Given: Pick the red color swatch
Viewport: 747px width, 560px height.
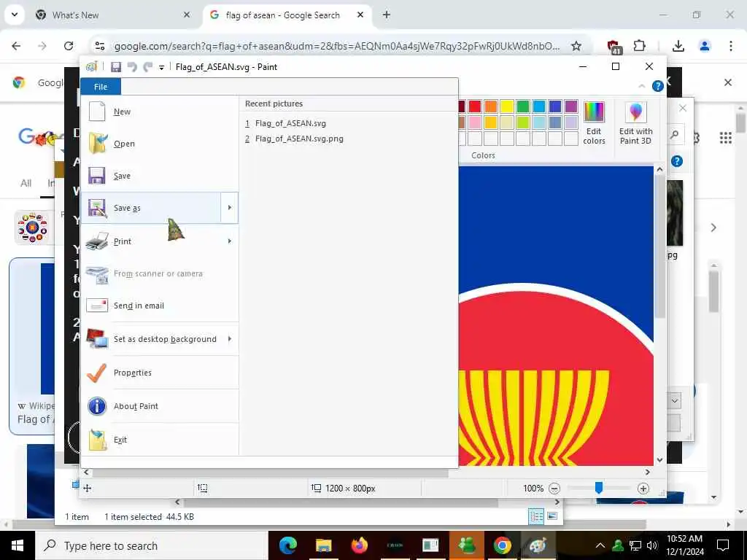Looking at the screenshot, I should [475, 106].
